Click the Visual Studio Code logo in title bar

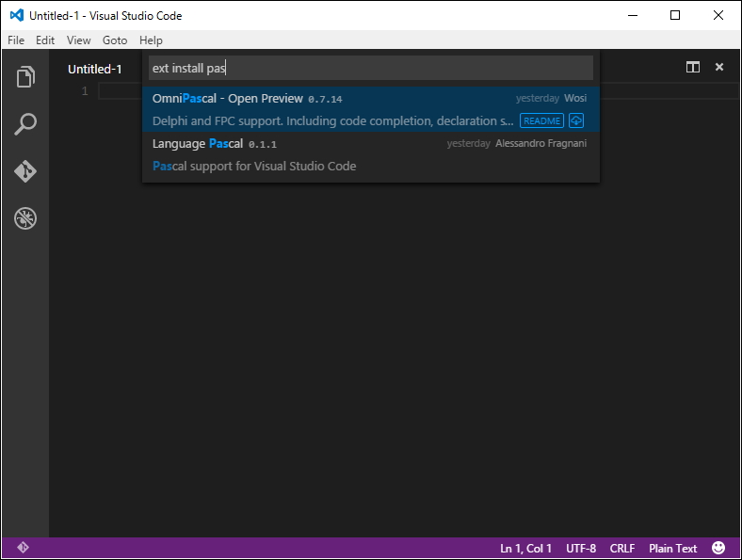coord(17,16)
